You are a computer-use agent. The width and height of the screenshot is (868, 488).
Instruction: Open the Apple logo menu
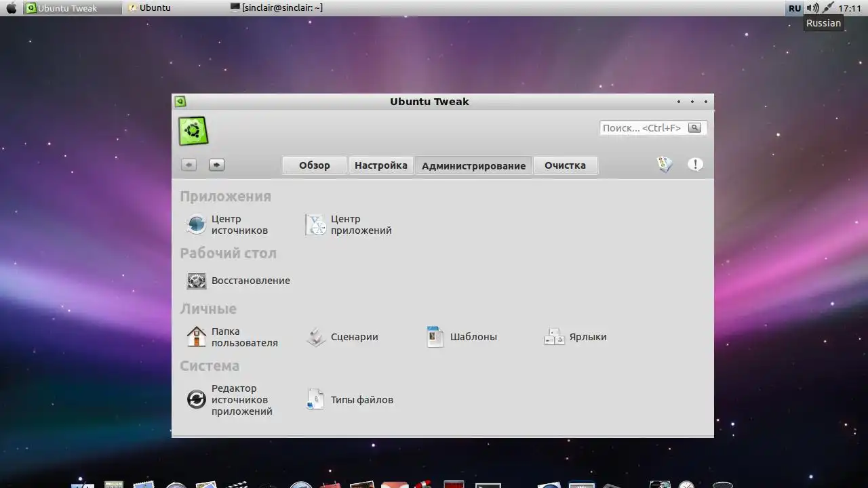pyautogui.click(x=11, y=8)
